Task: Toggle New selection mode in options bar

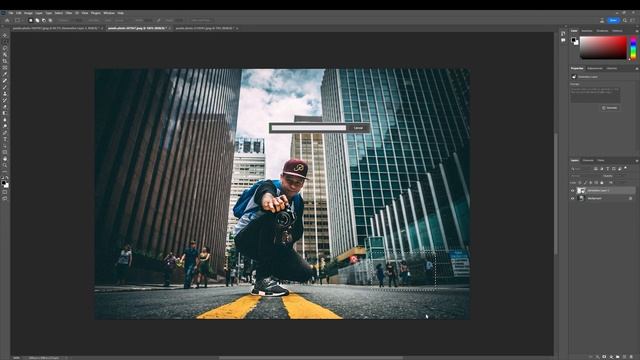Action: coord(31,20)
